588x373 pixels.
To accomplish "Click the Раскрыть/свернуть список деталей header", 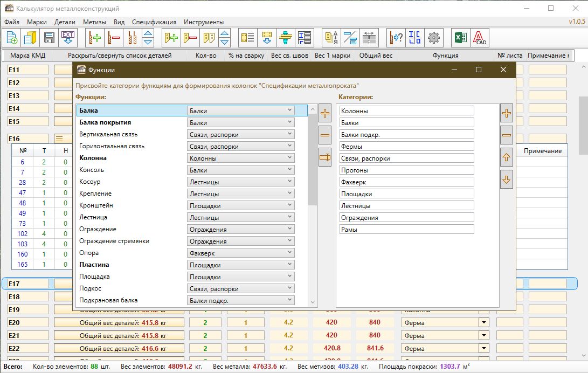I will coord(120,56).
